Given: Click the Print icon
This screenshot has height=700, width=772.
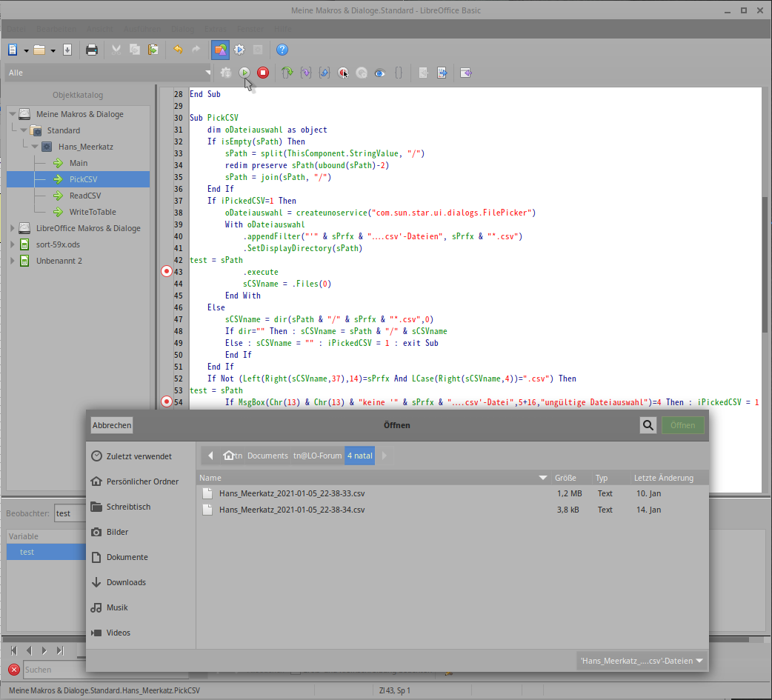Looking at the screenshot, I should tap(92, 50).
